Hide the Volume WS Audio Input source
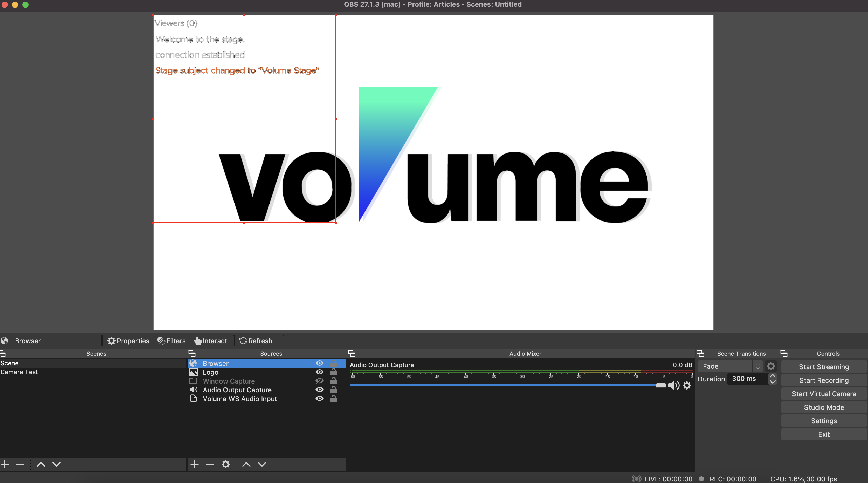 click(x=319, y=398)
